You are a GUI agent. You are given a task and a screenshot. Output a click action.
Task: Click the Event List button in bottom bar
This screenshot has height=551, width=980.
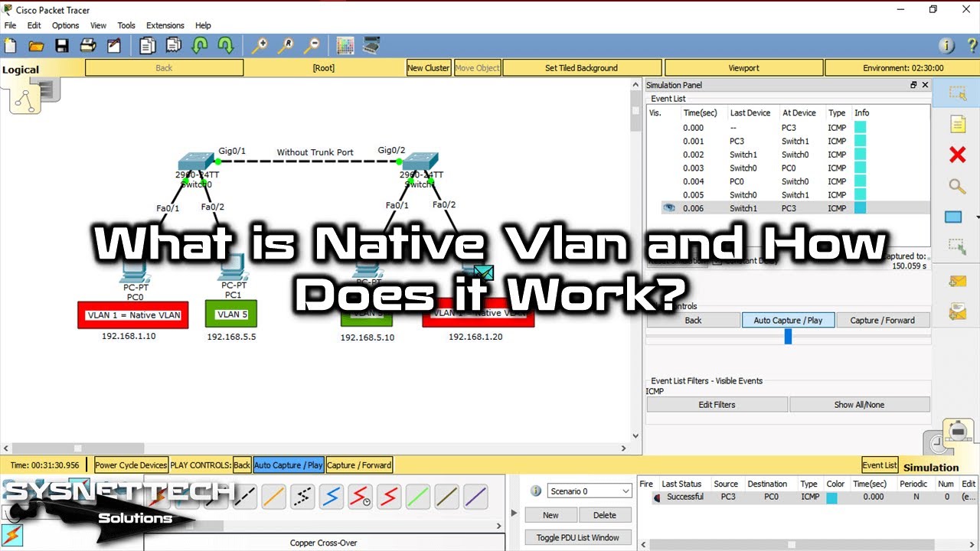click(x=880, y=465)
